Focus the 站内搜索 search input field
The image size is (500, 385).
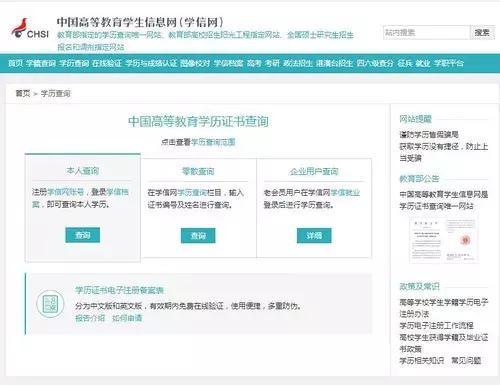click(x=426, y=33)
